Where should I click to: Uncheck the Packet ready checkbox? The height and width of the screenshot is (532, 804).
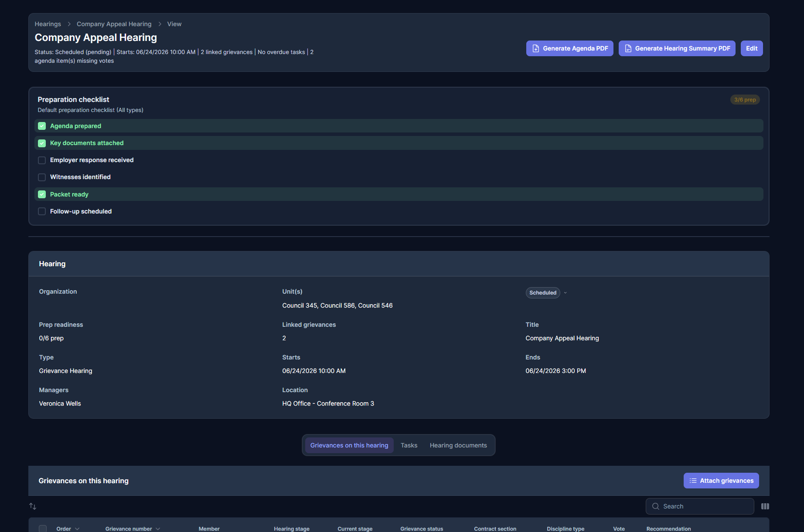(42, 194)
